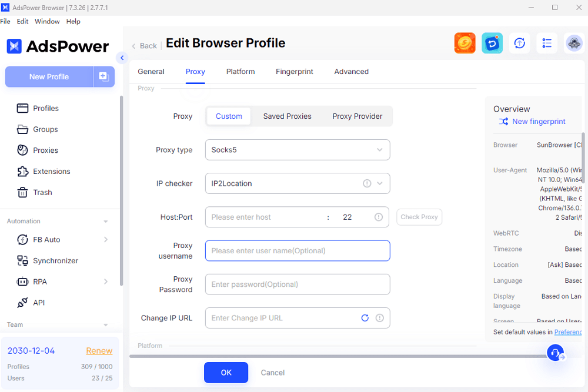Click the update upload circle icon
Screen dimensions: 588x392
coord(519,43)
